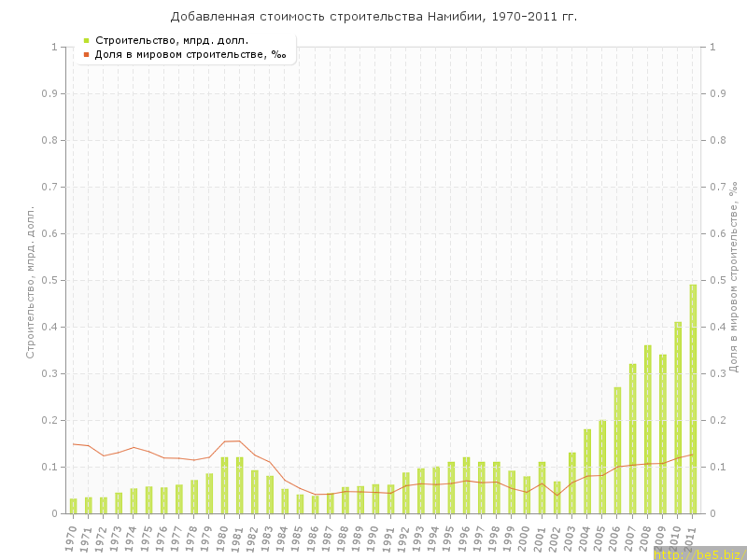Select the 1996 construction bar
747x560 pixels.
tap(466, 485)
